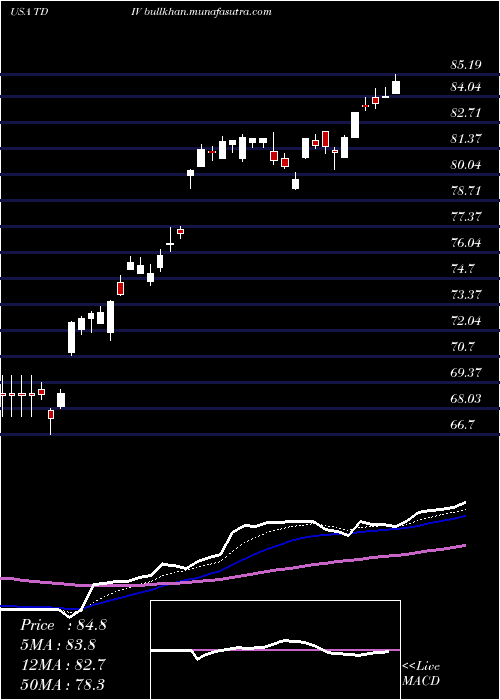The width and height of the screenshot is (500, 700).
Task: Click the '5MA : 83.8' readout
Action: 58,645
